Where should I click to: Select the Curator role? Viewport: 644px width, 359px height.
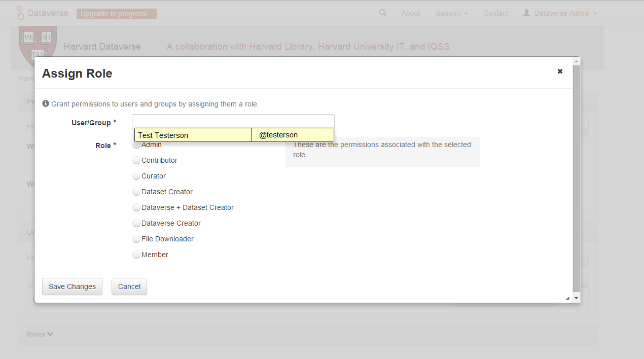coord(136,175)
